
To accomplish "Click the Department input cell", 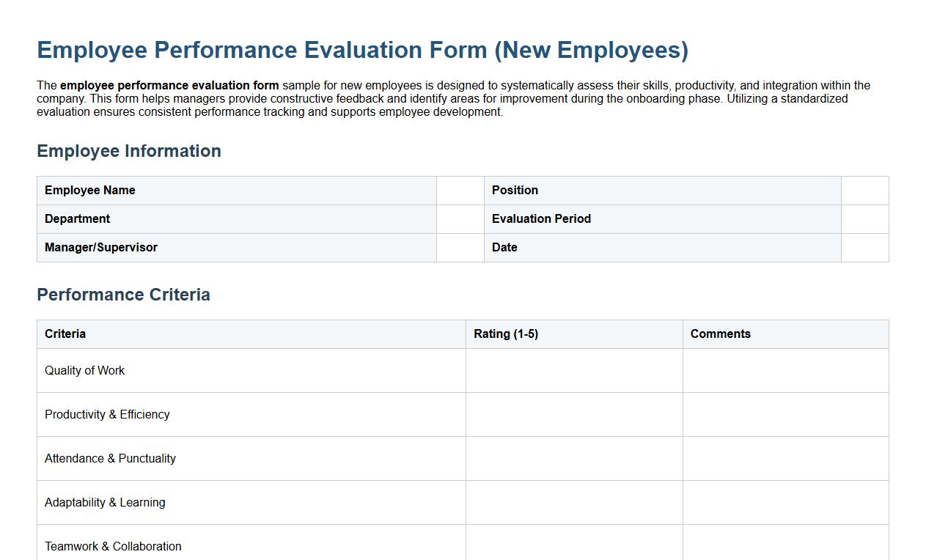I will [460, 218].
